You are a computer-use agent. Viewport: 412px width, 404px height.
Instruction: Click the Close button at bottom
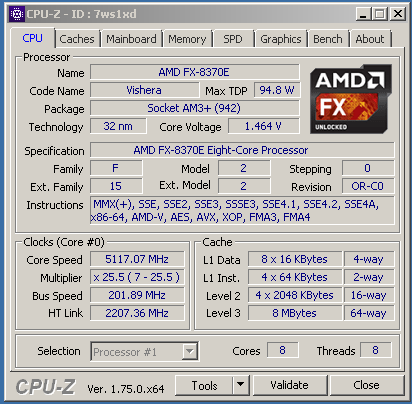point(367,385)
